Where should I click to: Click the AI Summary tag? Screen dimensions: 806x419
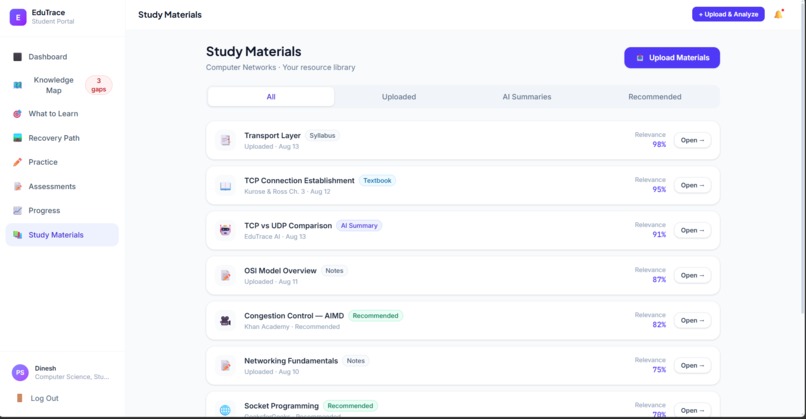click(x=359, y=226)
